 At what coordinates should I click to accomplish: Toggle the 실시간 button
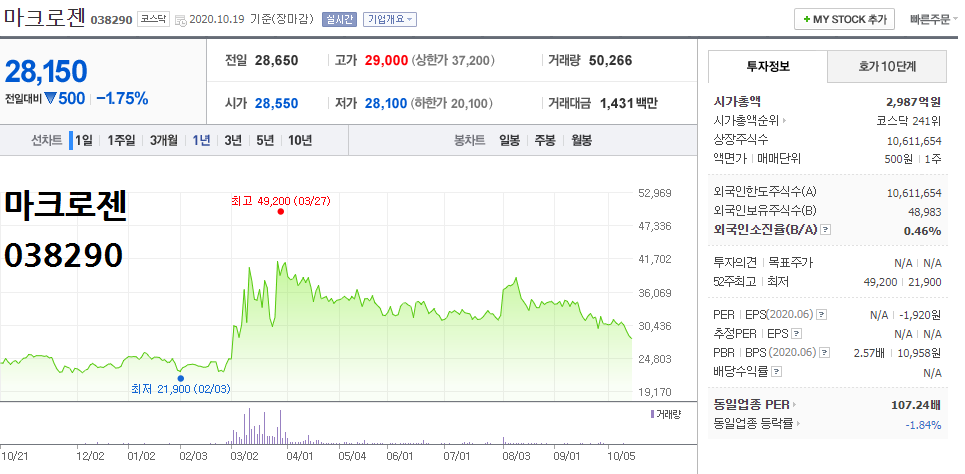[340, 19]
